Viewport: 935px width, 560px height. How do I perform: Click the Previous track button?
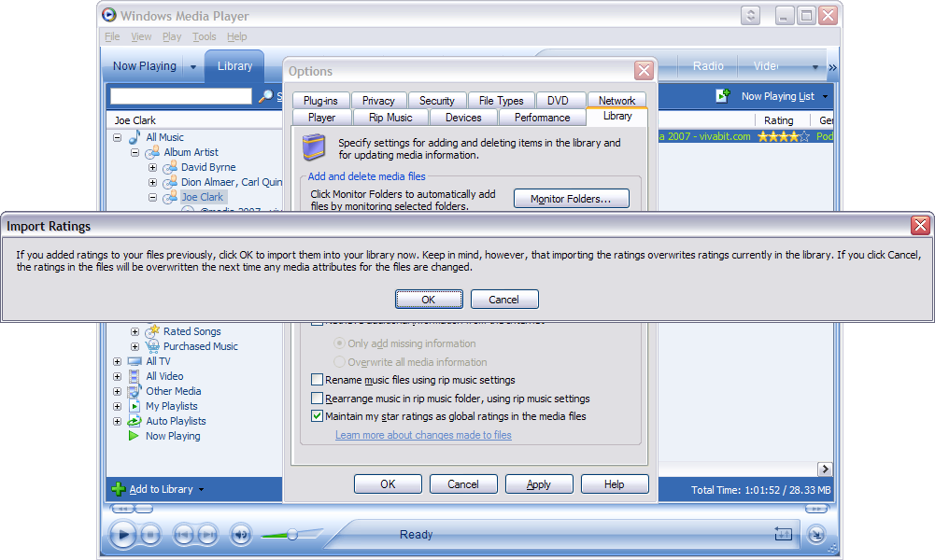[x=183, y=535]
